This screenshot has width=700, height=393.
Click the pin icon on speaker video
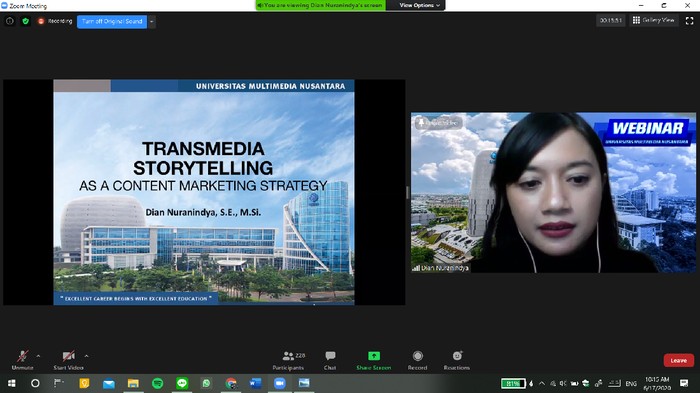click(x=421, y=122)
